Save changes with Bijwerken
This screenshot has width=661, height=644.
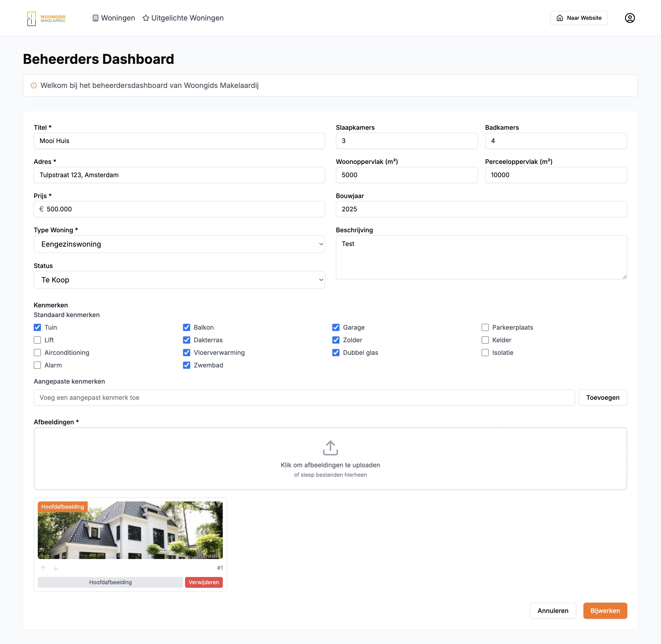coord(605,610)
